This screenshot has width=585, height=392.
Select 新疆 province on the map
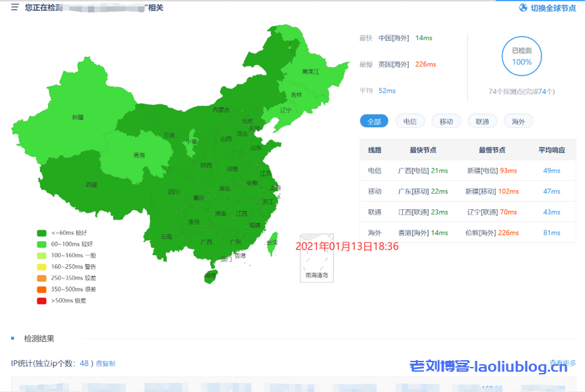[x=77, y=117]
